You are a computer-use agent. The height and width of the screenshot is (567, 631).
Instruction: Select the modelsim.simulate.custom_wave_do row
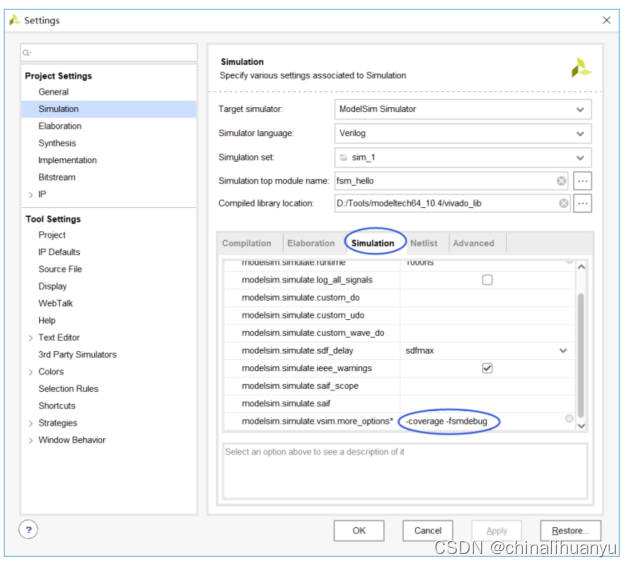point(399,333)
